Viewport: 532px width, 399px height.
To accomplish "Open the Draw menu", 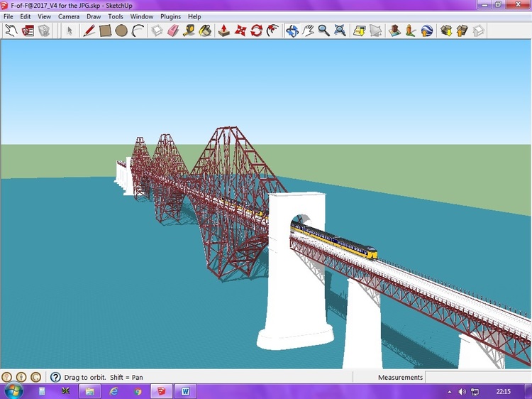I will pyautogui.click(x=94, y=16).
